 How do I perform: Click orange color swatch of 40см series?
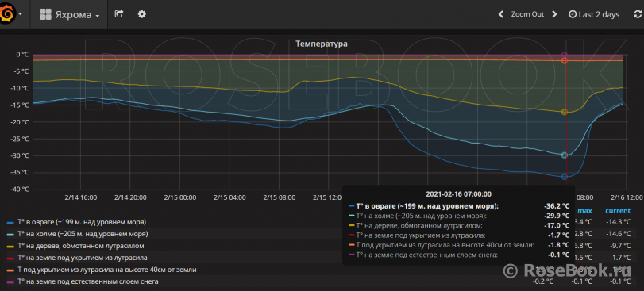(10, 270)
